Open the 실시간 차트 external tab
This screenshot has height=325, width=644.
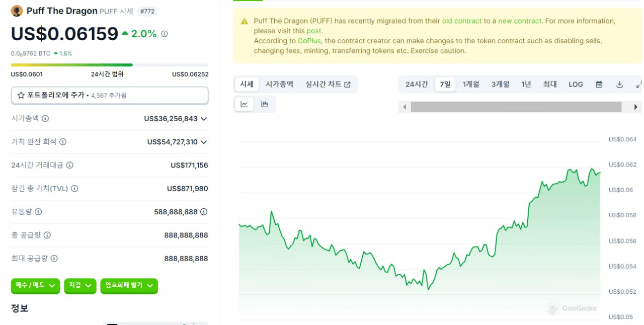pos(328,85)
